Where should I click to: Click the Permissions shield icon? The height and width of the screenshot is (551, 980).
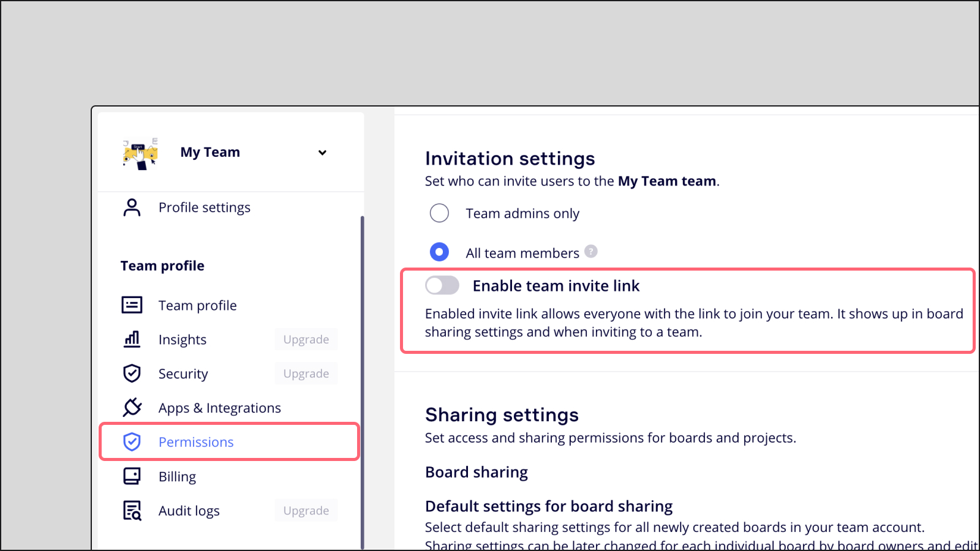pyautogui.click(x=132, y=441)
